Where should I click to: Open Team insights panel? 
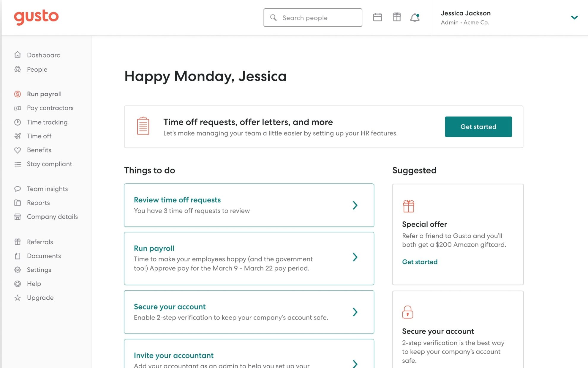coord(48,189)
